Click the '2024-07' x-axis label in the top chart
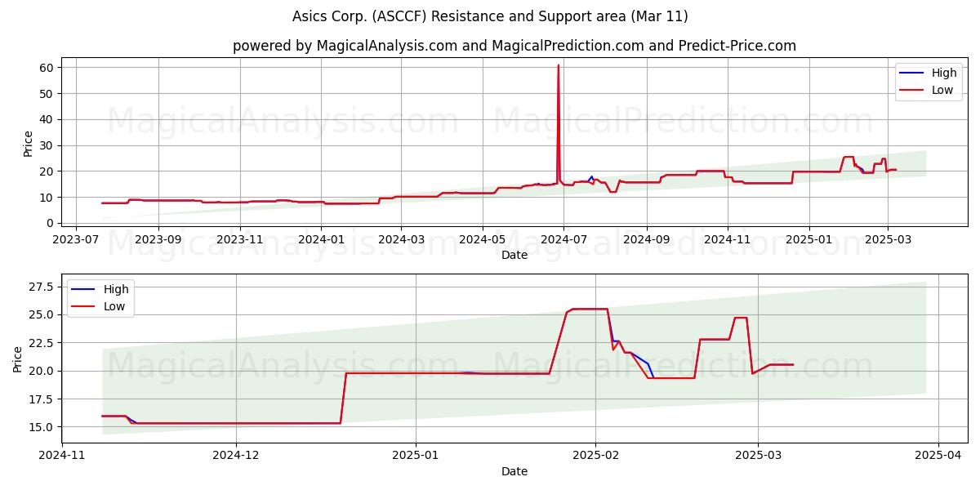This screenshot has width=980, height=490. coord(563,238)
